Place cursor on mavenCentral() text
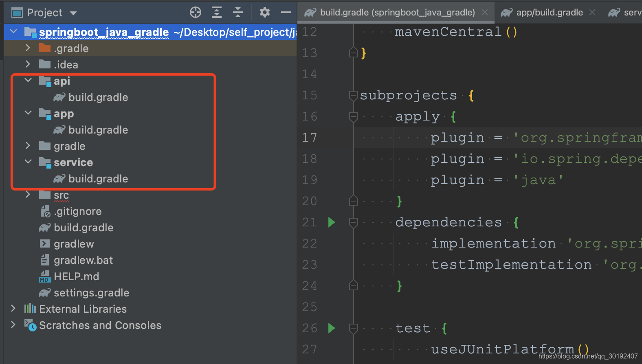Screen dimensions: 642x364 click(x=456, y=32)
